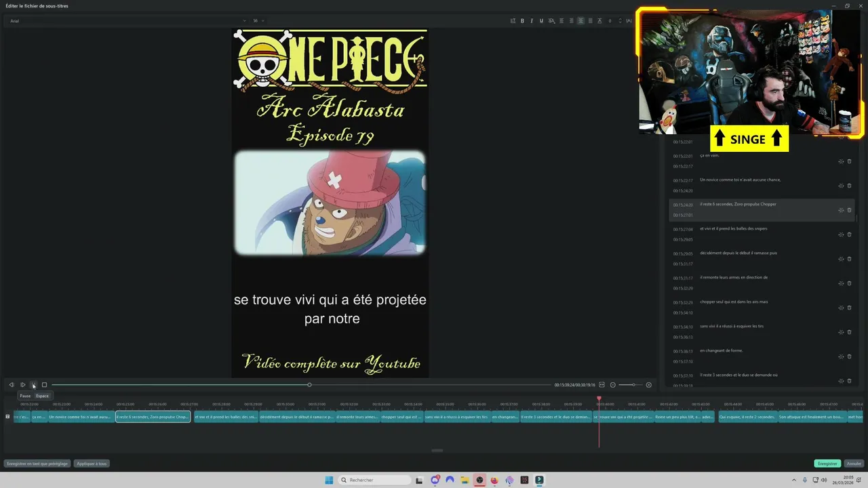Select timeline clip 'il reste 3 secondes et le duo'
The image size is (868, 488).
(555, 417)
